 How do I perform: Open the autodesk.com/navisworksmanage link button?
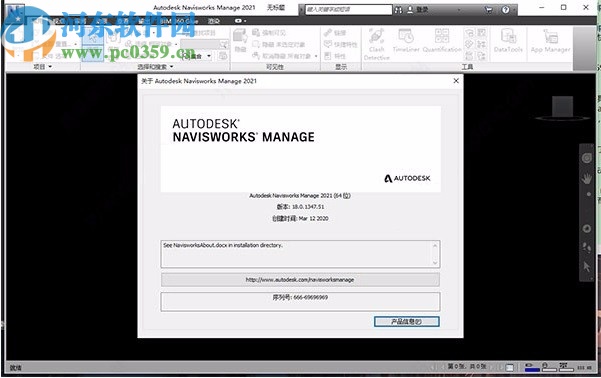click(x=300, y=280)
